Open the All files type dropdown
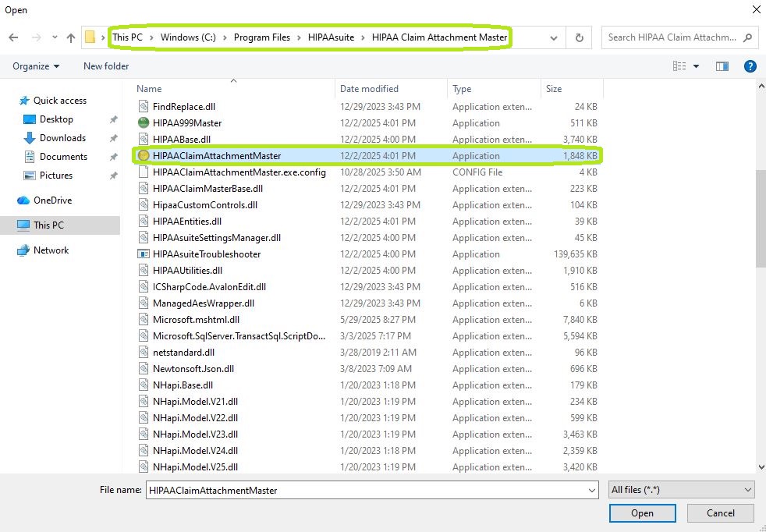 pyautogui.click(x=681, y=490)
